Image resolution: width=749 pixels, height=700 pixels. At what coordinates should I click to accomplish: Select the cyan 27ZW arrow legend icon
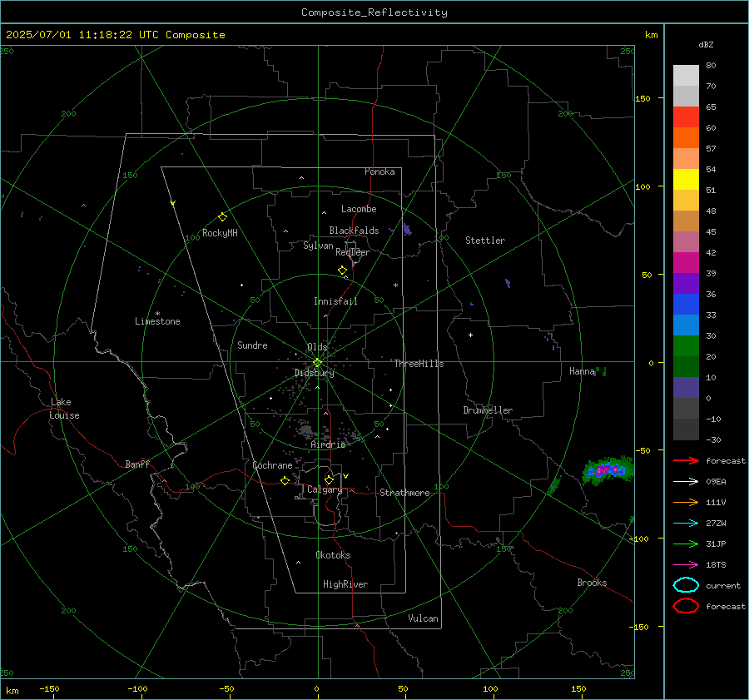click(x=686, y=524)
